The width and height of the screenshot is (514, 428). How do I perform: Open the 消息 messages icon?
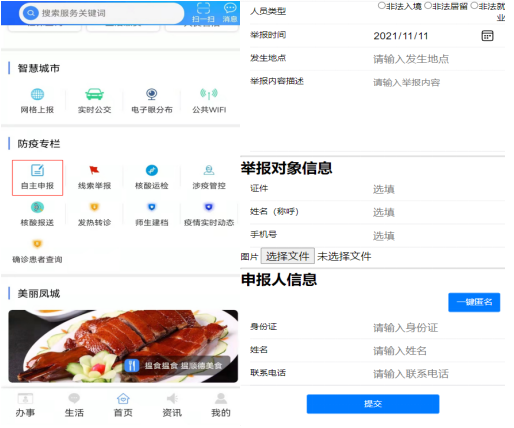click(230, 13)
